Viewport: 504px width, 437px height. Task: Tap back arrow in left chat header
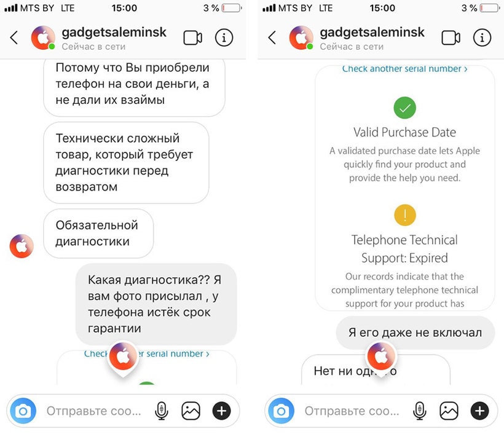(x=14, y=37)
